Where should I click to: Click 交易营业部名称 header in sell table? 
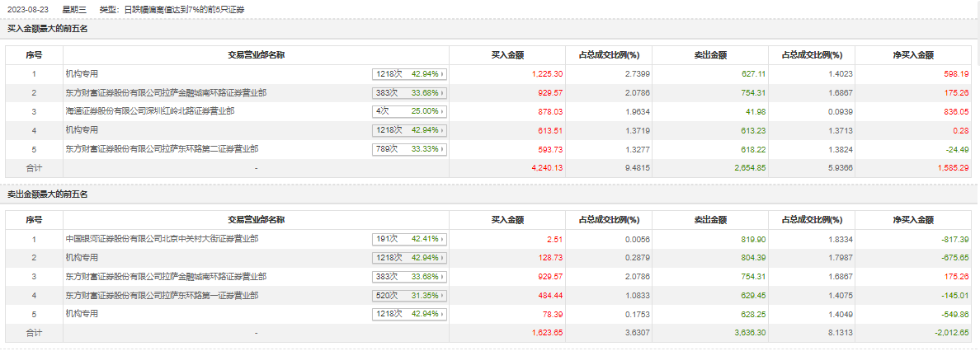click(256, 220)
